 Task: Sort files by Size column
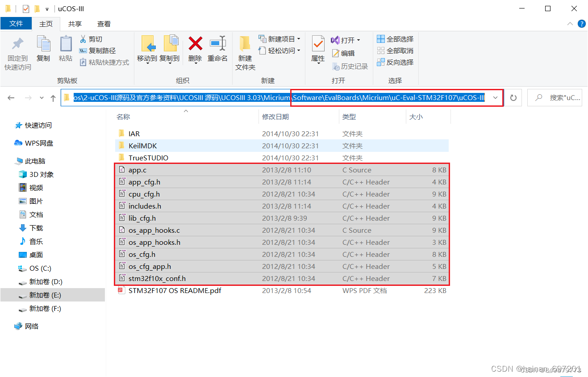click(428, 117)
